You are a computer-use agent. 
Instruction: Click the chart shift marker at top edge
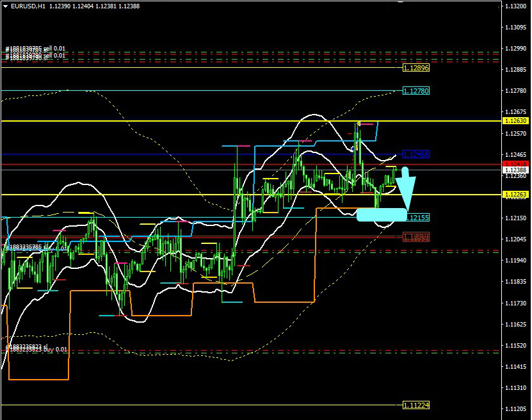(401, 1)
